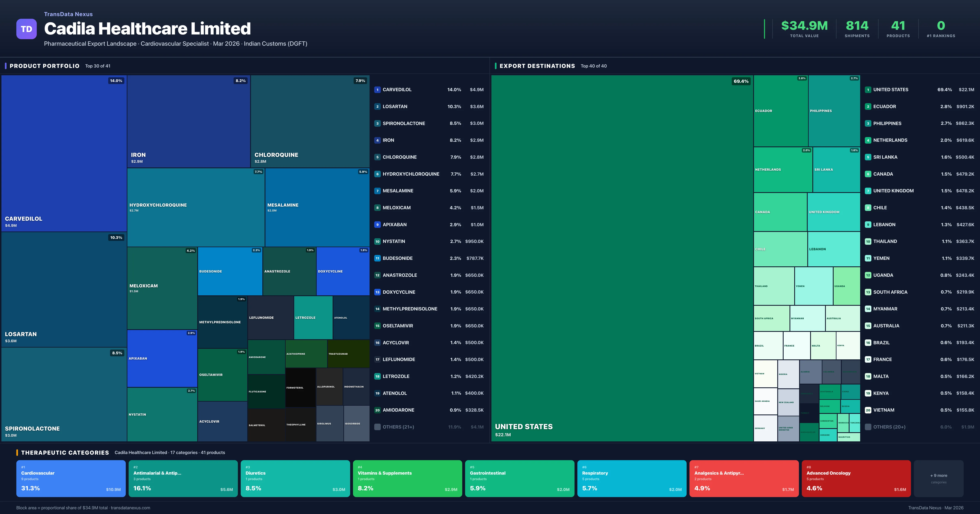Select the Respiratory category card
980x514 pixels.
(x=631, y=478)
